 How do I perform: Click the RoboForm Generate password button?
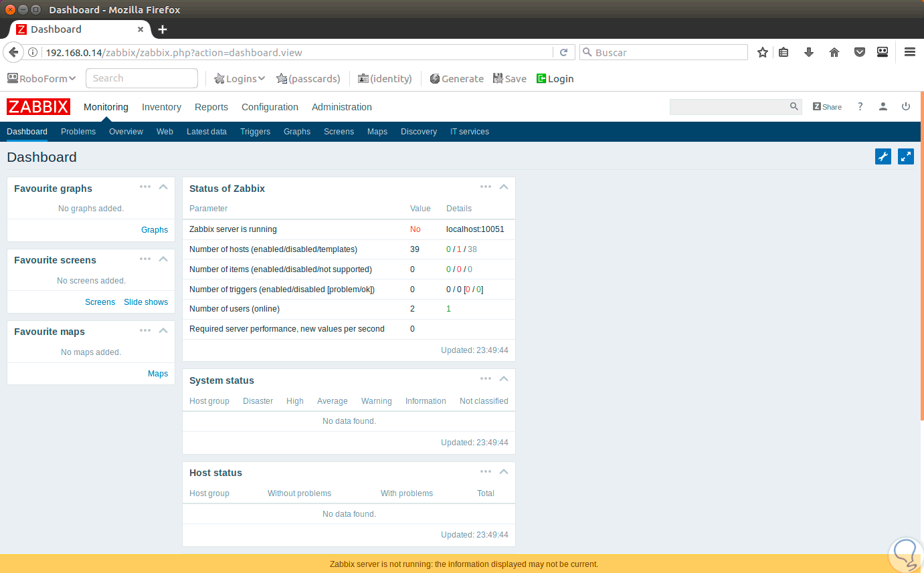coord(456,78)
